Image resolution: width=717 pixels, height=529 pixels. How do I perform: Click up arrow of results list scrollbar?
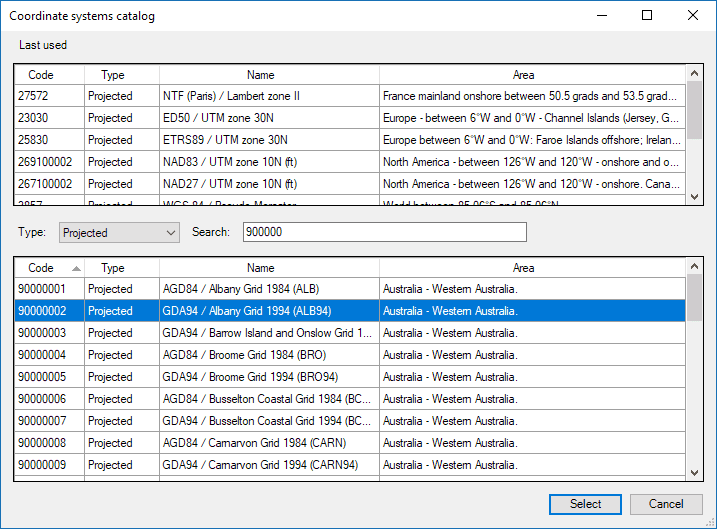tap(694, 266)
